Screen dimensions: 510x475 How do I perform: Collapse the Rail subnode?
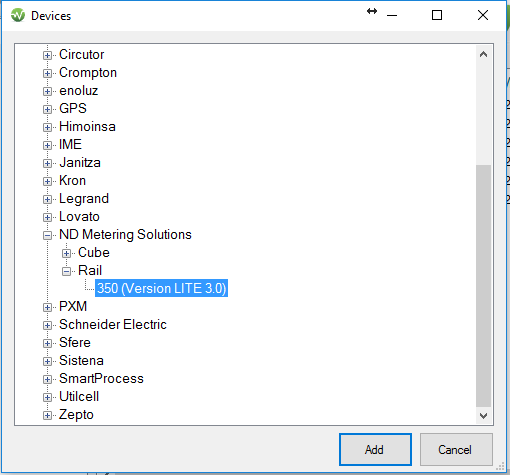(x=66, y=271)
